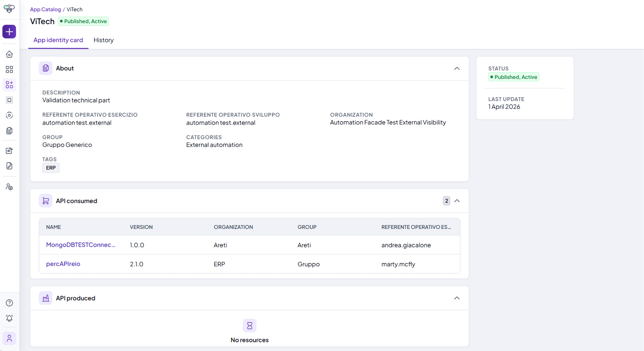The height and width of the screenshot is (351, 644).
Task: Open the circular target sidebar icon
Action: pos(9,115)
